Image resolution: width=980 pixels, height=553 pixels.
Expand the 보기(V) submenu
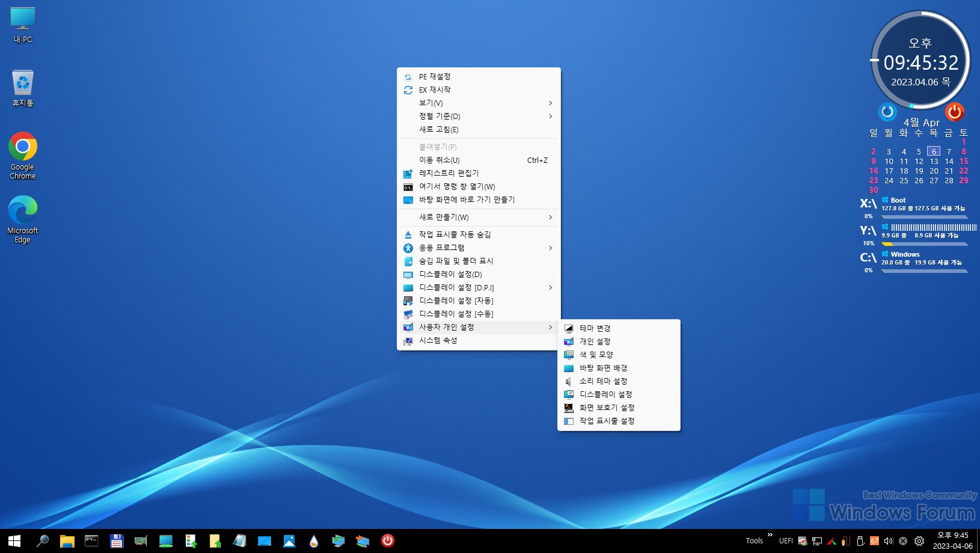pyautogui.click(x=479, y=103)
